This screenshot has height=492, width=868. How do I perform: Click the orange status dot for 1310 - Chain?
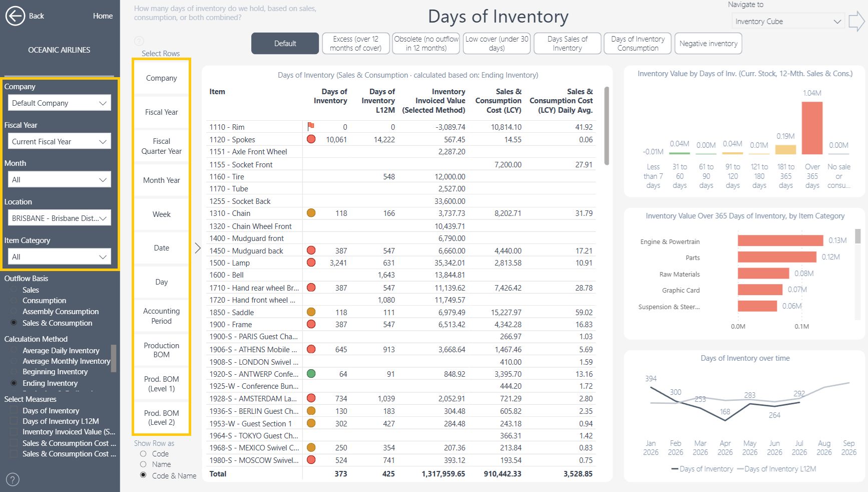pyautogui.click(x=311, y=213)
